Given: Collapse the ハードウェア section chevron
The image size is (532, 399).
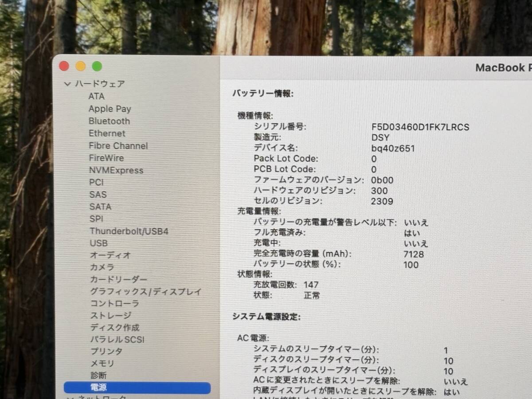Looking at the screenshot, I should [x=67, y=84].
